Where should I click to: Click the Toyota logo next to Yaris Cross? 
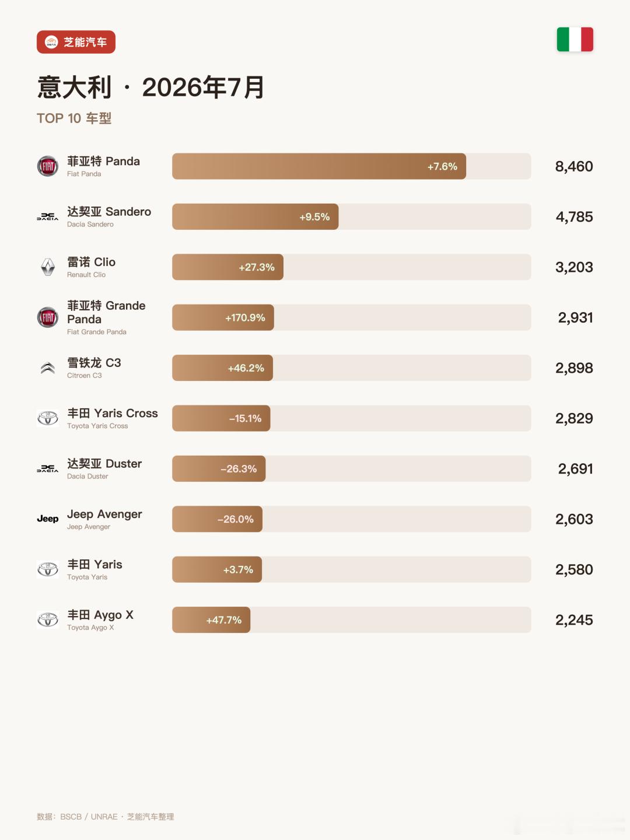click(x=48, y=418)
